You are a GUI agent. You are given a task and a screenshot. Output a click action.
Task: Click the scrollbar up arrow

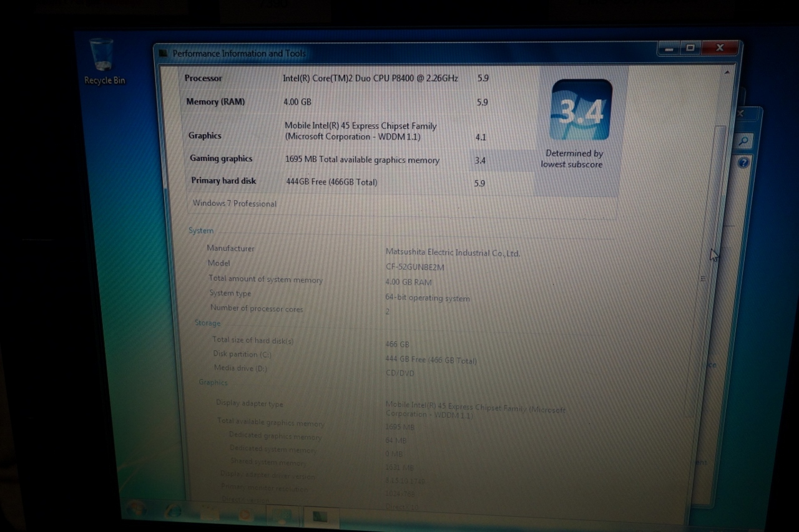coord(727,73)
